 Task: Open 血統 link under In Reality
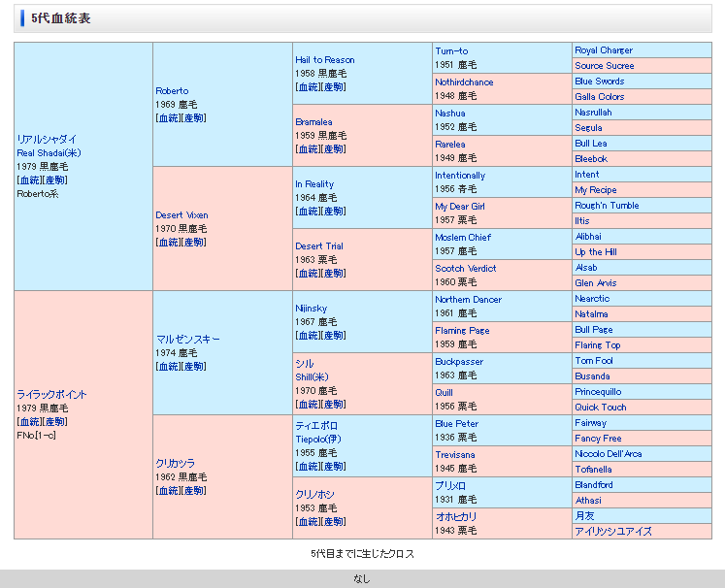308,212
